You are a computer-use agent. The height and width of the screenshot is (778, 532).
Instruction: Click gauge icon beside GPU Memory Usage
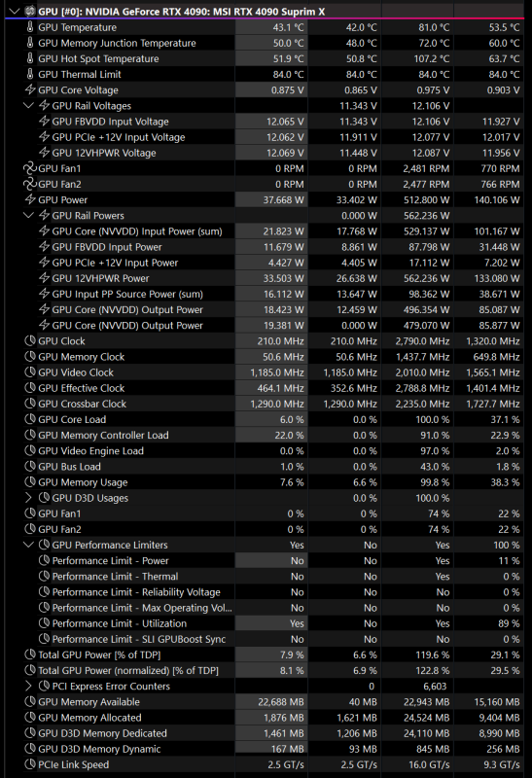tap(30, 482)
